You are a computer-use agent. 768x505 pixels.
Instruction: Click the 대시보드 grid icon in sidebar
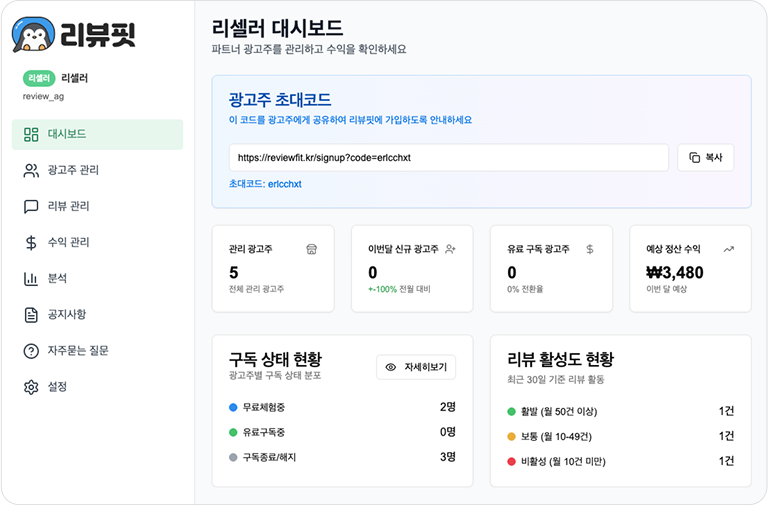[x=31, y=135]
